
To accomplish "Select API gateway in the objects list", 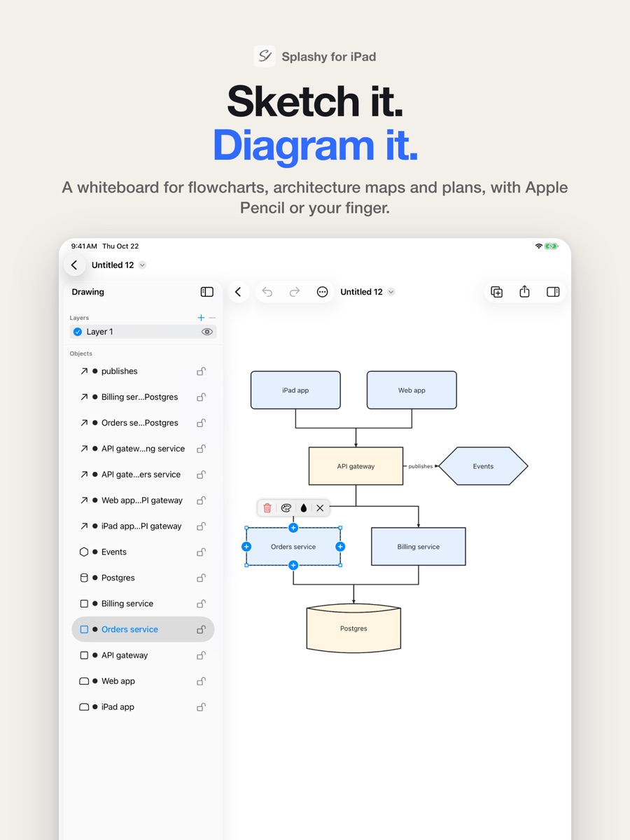I will pyautogui.click(x=143, y=656).
